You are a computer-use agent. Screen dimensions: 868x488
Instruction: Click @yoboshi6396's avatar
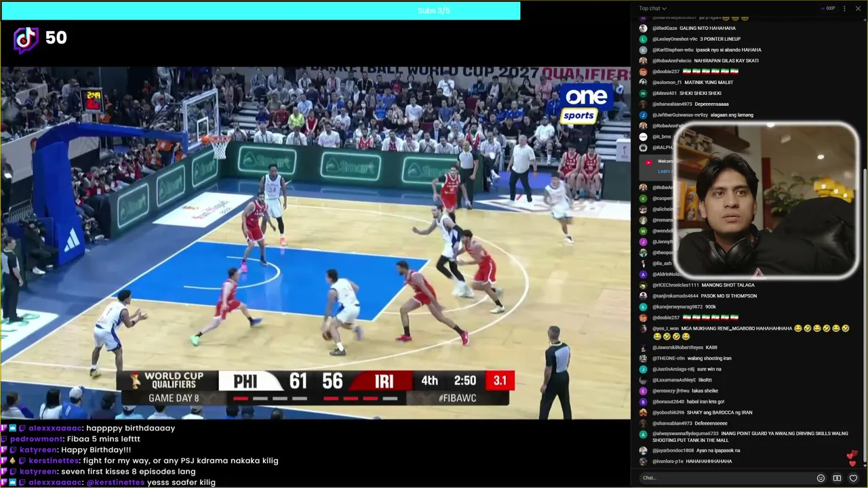coord(643,413)
